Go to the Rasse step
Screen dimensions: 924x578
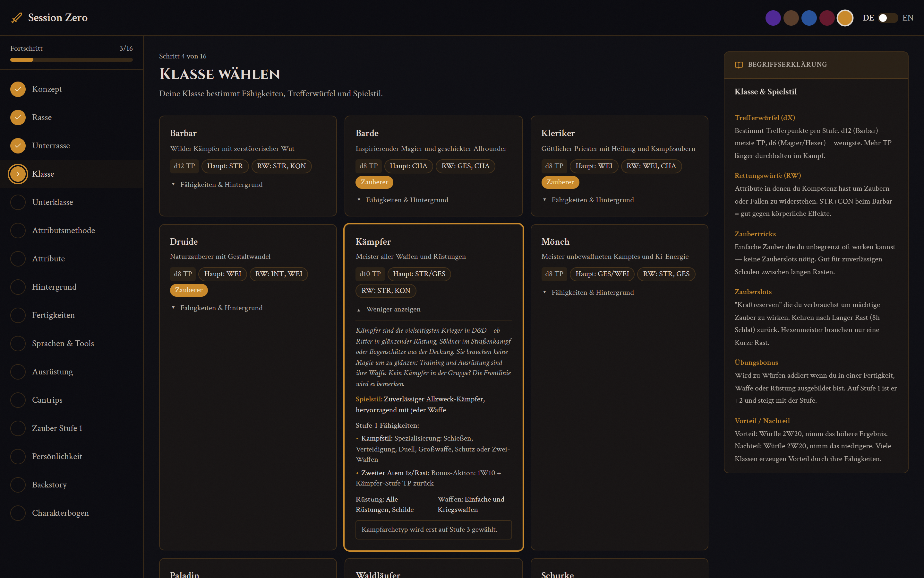42,117
